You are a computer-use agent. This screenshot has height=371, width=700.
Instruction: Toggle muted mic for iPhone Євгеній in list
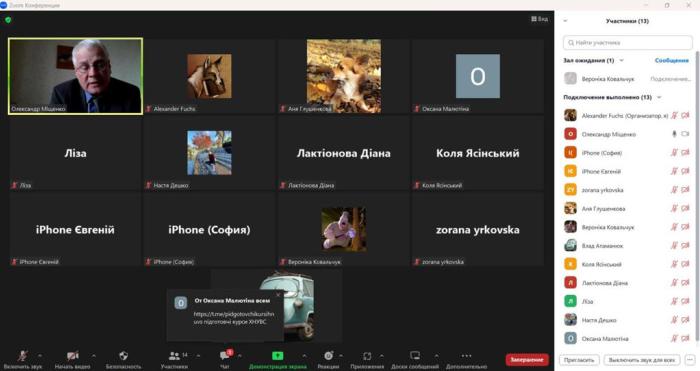click(x=675, y=171)
